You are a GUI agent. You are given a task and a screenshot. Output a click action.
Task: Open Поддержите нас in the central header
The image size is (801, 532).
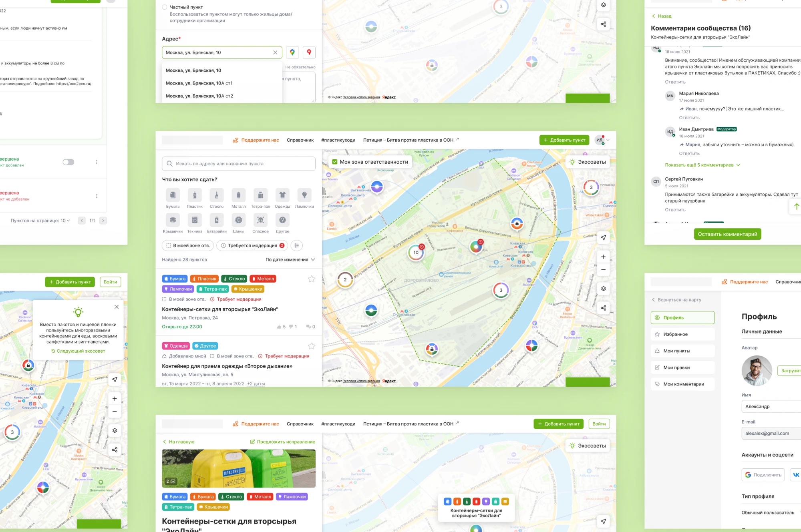point(256,140)
